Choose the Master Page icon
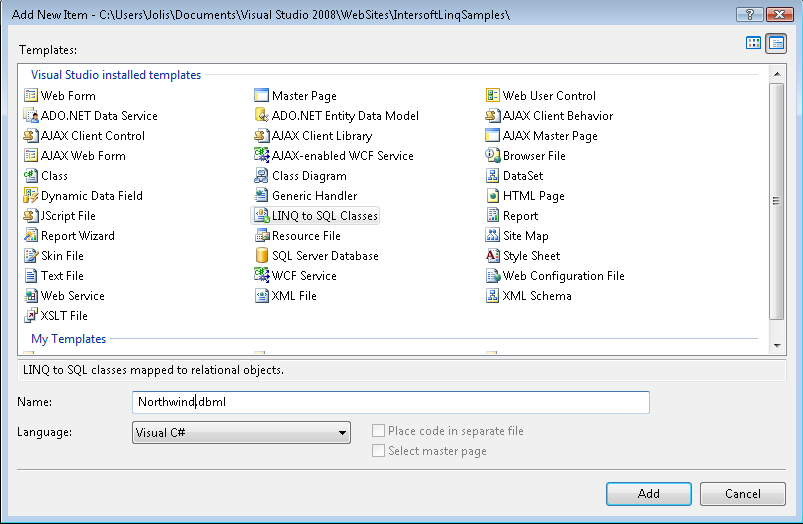Image resolution: width=803 pixels, height=524 pixels. (262, 95)
